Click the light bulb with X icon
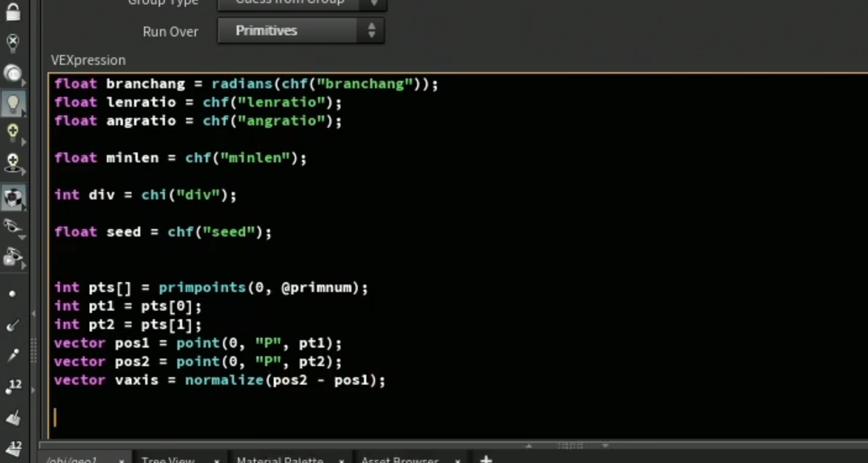 [x=13, y=43]
